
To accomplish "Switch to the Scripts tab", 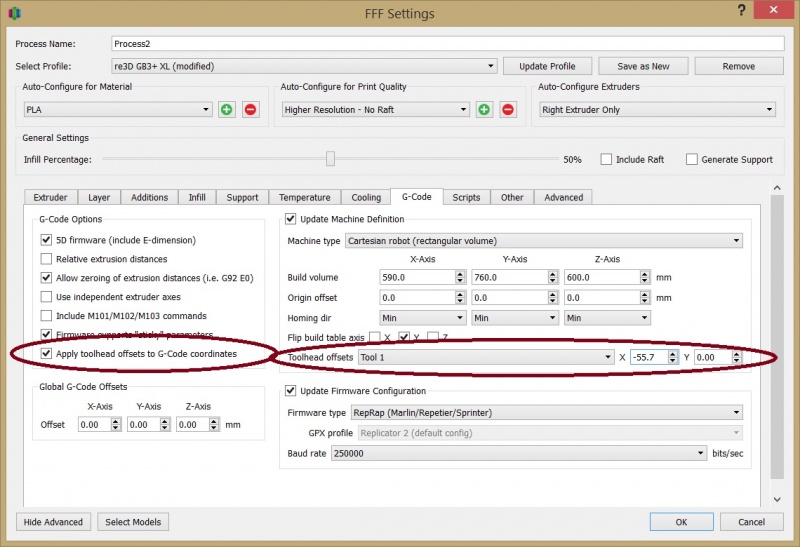I will point(466,197).
